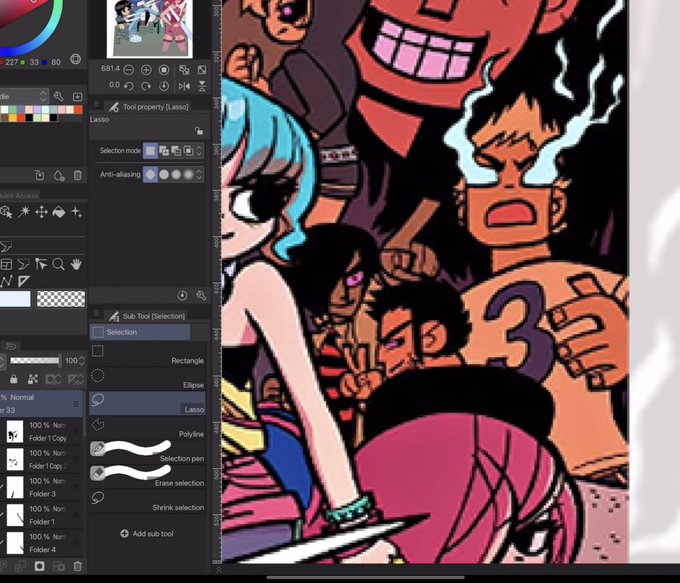The width and height of the screenshot is (680, 583).
Task: Set Anti-aliasing to Medium
Action: coord(176,174)
